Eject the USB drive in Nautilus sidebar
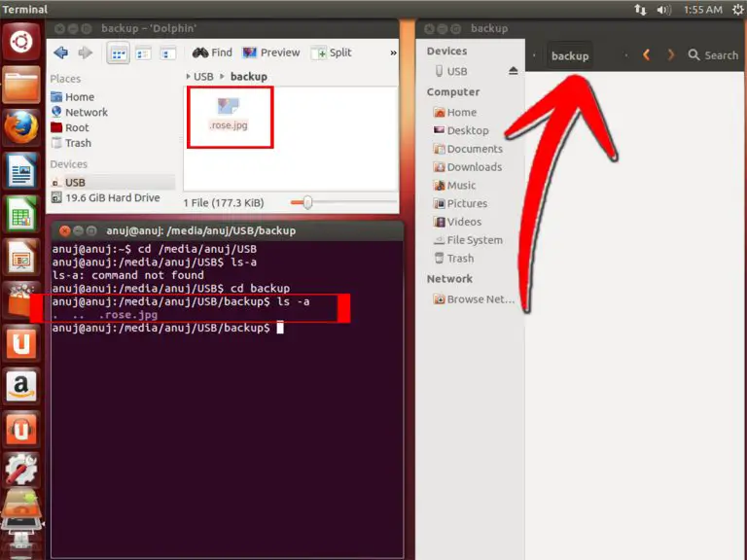Viewport: 747px width, 560px height. [514, 72]
